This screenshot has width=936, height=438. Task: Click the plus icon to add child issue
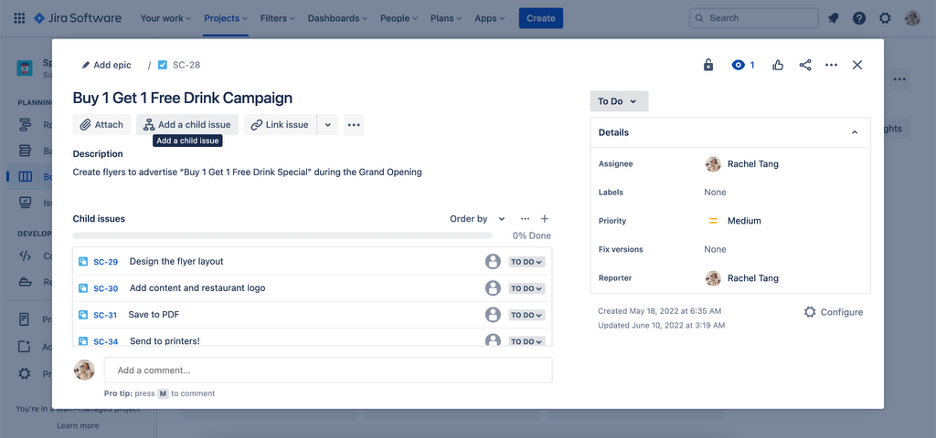tap(545, 218)
